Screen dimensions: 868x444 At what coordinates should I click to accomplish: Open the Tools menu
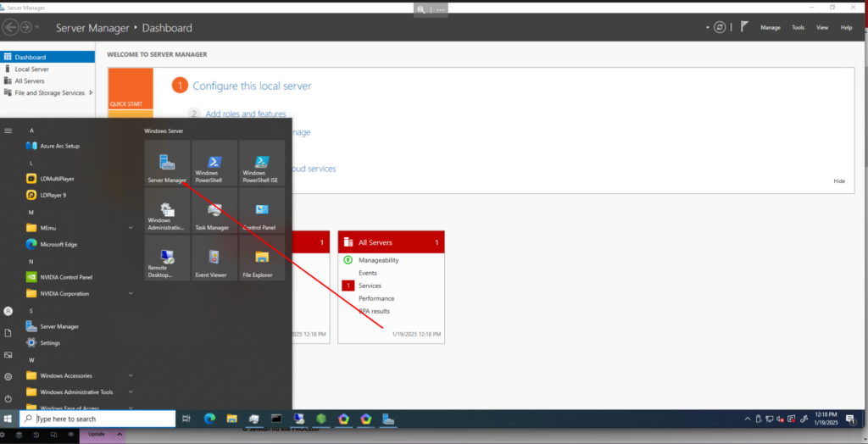tap(798, 28)
